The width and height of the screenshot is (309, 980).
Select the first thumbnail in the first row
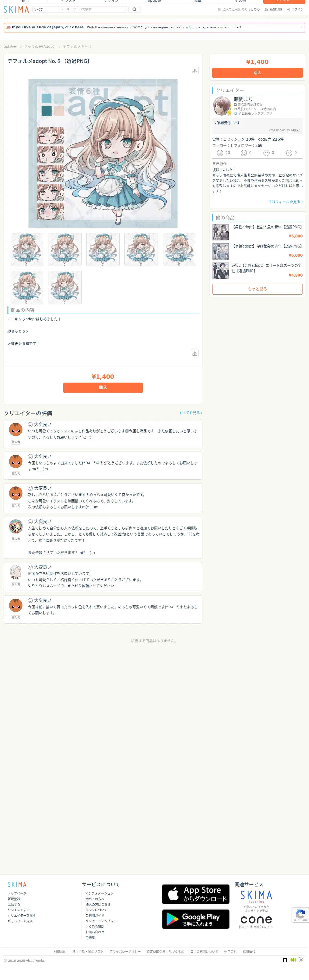click(x=26, y=249)
